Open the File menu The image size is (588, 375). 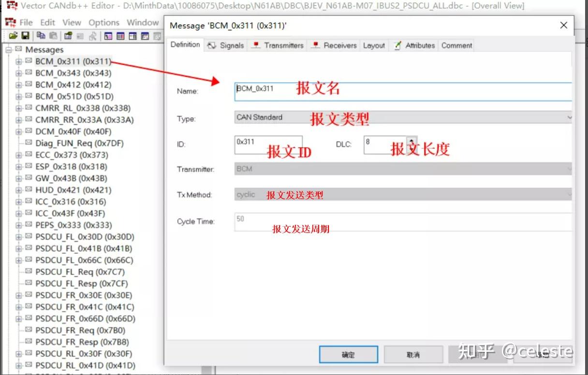click(26, 22)
